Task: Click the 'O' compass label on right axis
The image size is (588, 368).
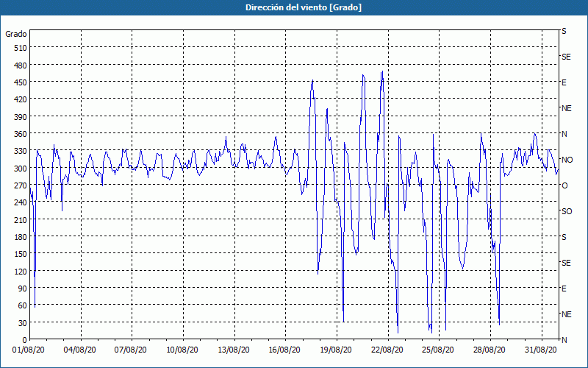Action: pos(564,185)
